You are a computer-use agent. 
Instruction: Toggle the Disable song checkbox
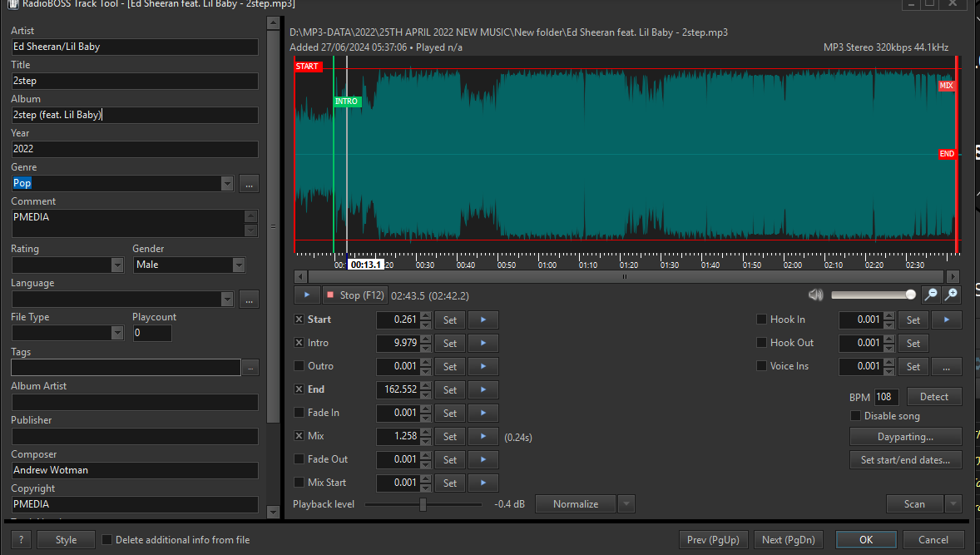pyautogui.click(x=855, y=416)
